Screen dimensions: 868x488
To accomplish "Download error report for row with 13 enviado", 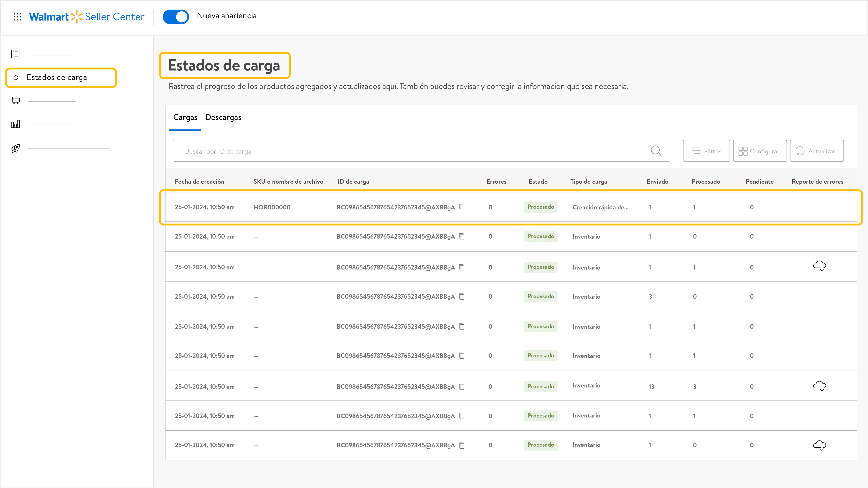I will 819,386.
